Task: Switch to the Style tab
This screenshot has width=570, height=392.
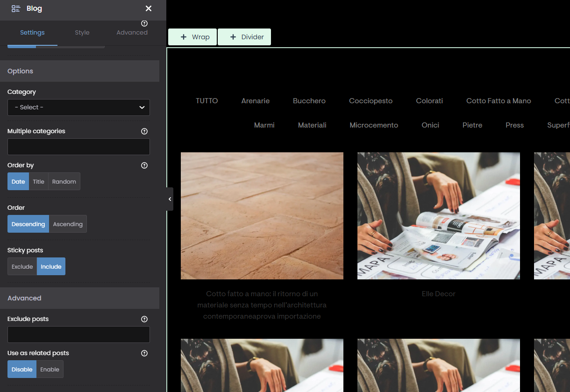Action: (x=82, y=33)
